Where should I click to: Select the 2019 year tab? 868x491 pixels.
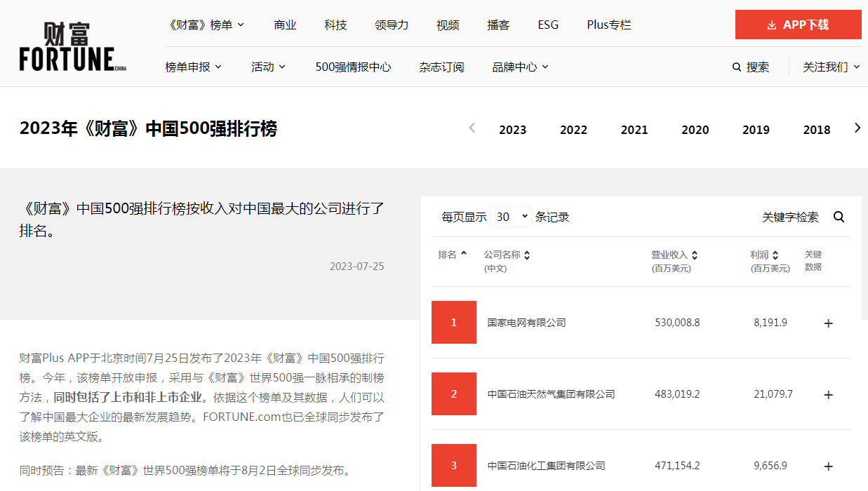click(756, 130)
